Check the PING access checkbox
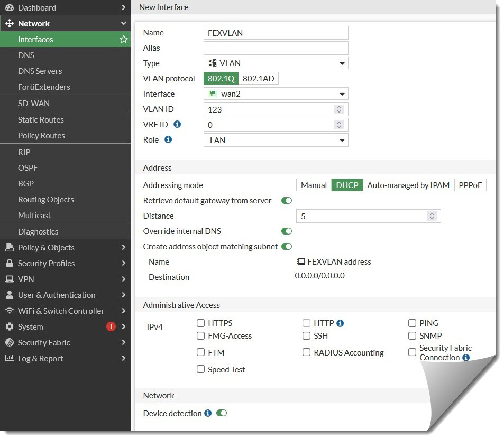Screen dimensions: 504x439 (412, 323)
